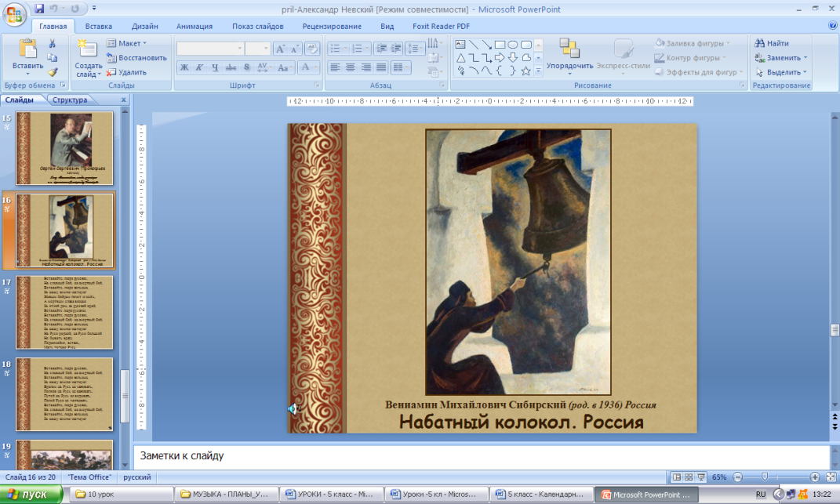Open the font size combo box
Screen dimensions: 840x504
coord(258,49)
